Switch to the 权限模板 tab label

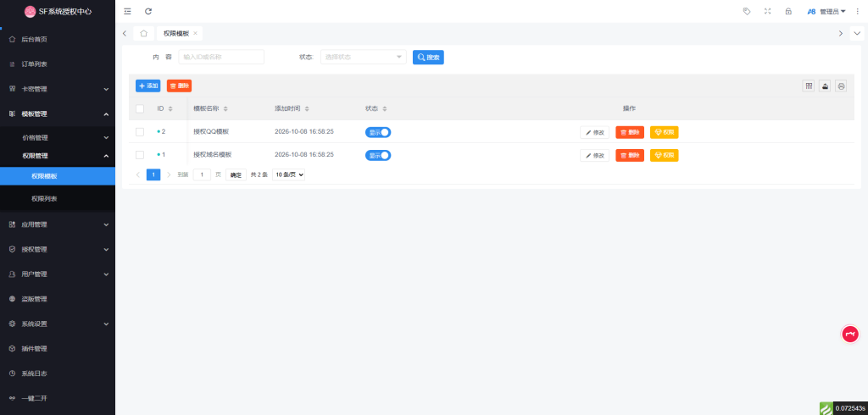(x=176, y=33)
